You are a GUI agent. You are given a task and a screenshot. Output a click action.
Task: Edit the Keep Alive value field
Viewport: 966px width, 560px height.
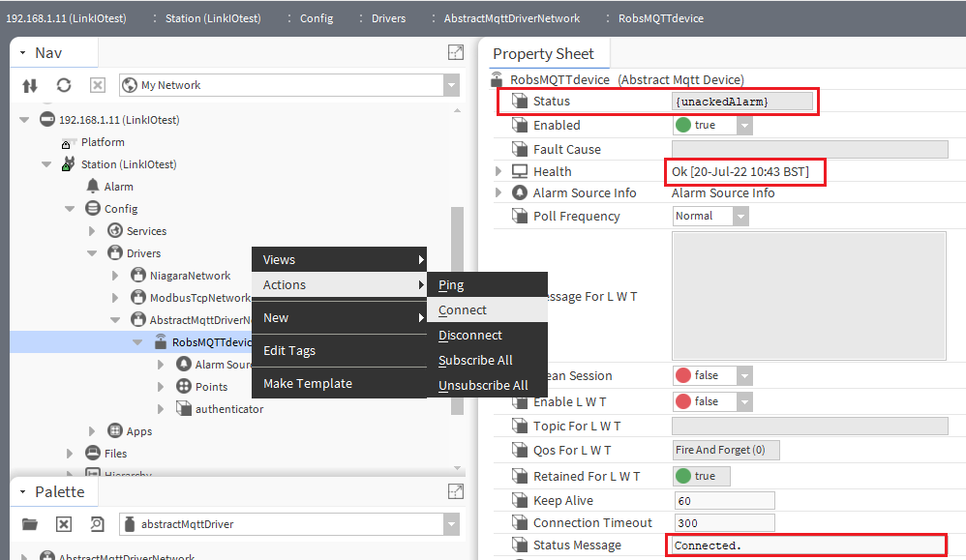tap(724, 500)
